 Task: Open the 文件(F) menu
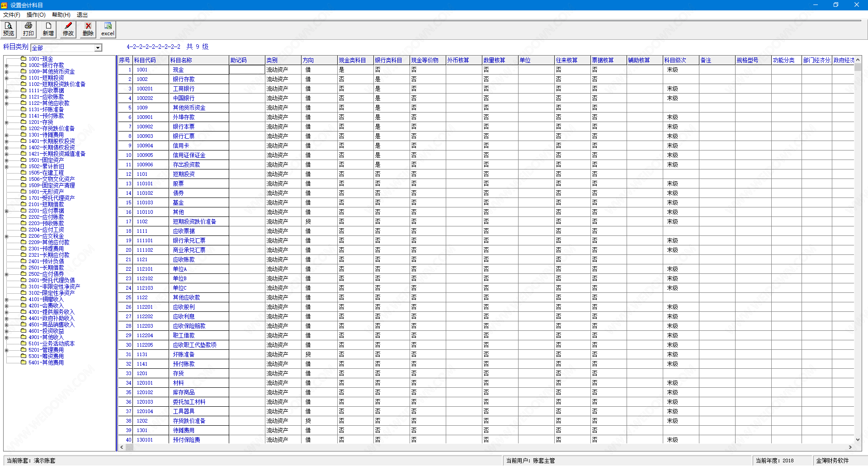tap(12, 15)
